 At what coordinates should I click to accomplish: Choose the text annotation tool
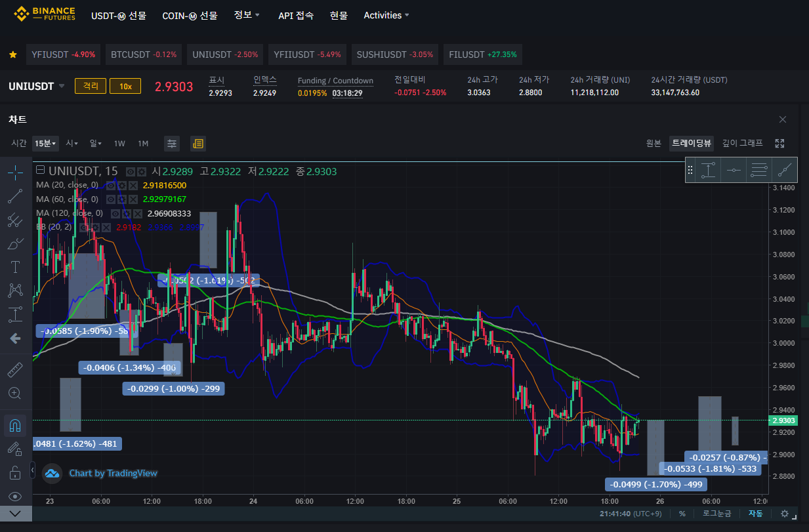[x=15, y=267]
